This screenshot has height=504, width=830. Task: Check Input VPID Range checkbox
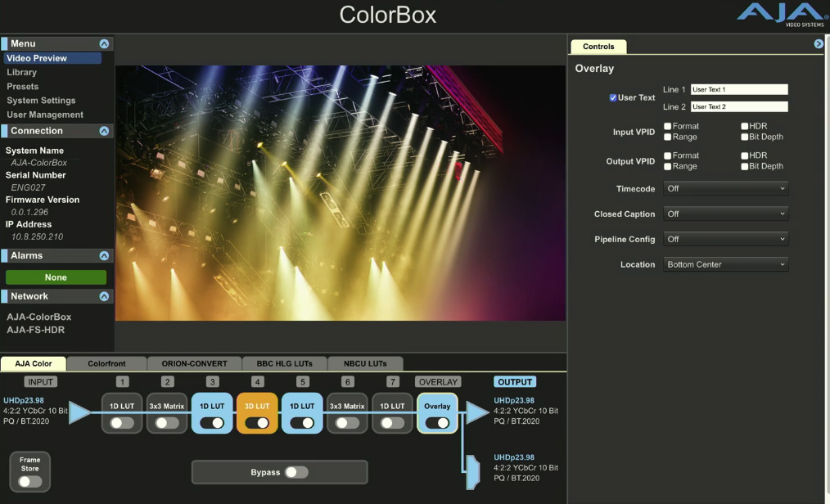pos(668,137)
